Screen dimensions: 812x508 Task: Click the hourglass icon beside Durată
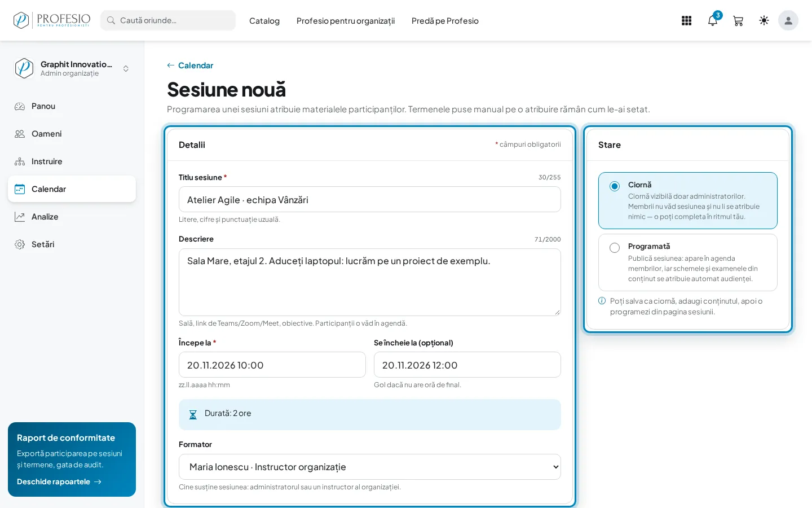(193, 415)
